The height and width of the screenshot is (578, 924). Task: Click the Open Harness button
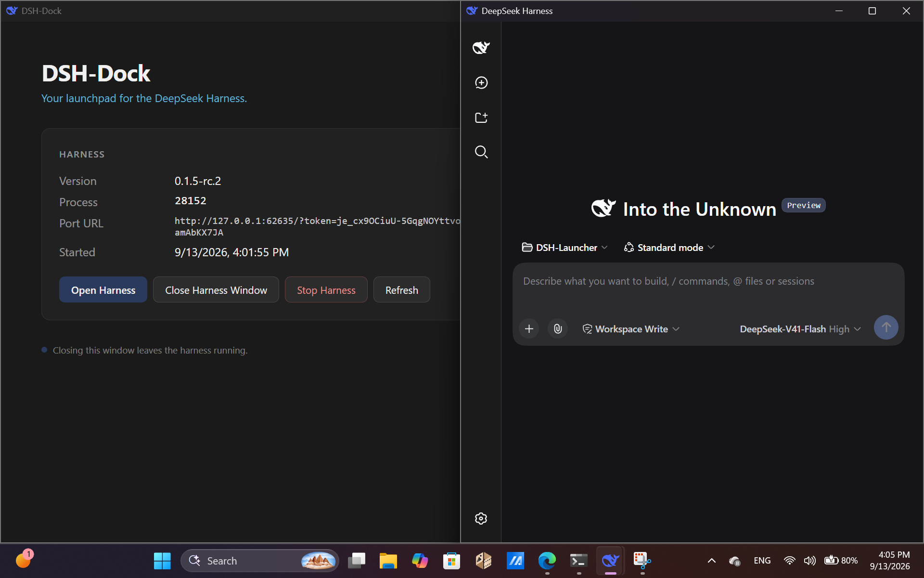[x=103, y=290]
